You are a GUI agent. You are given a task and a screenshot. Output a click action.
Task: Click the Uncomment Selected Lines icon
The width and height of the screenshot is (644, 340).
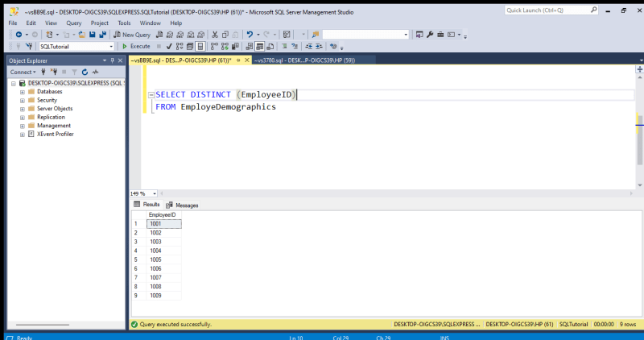pyautogui.click(x=295, y=47)
